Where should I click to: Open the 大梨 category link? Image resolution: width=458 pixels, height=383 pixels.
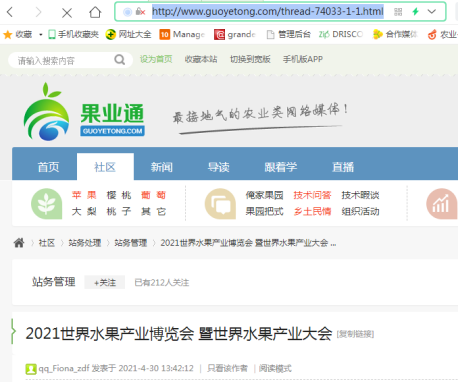pos(84,211)
